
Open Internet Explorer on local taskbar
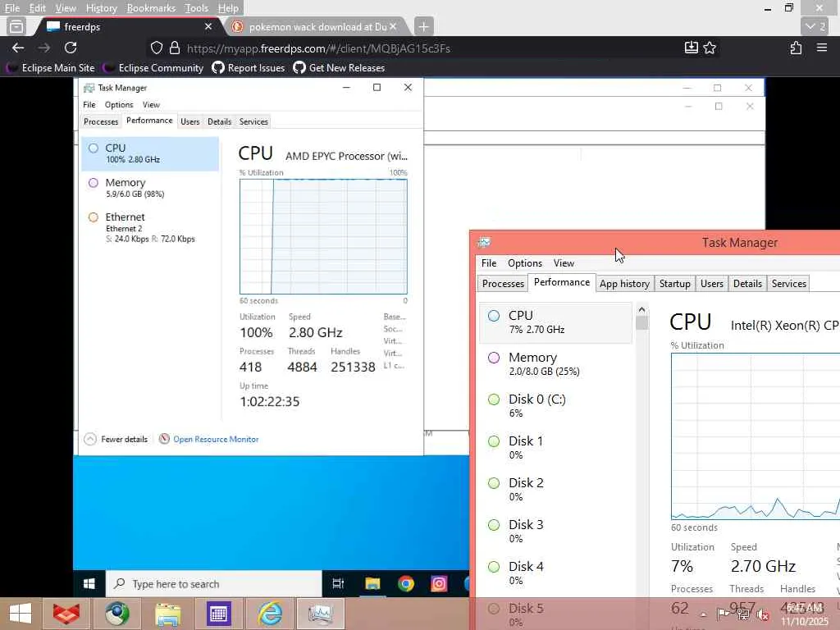pyautogui.click(x=270, y=614)
